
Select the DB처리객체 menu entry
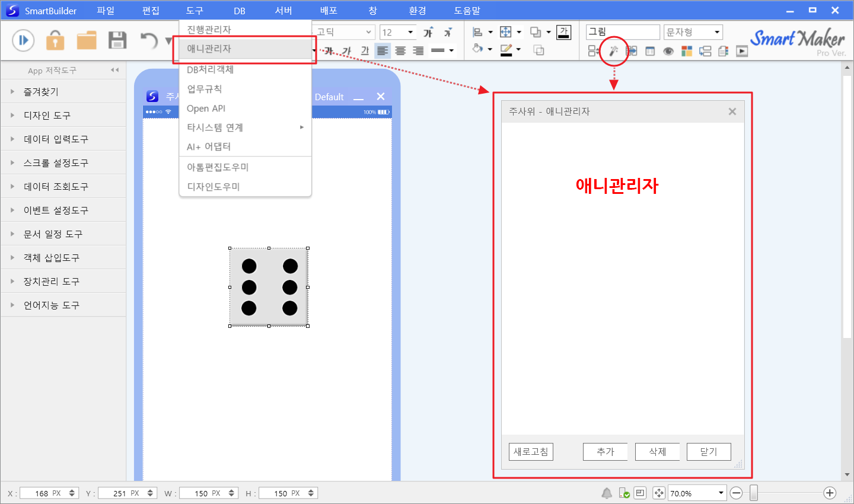click(x=245, y=69)
